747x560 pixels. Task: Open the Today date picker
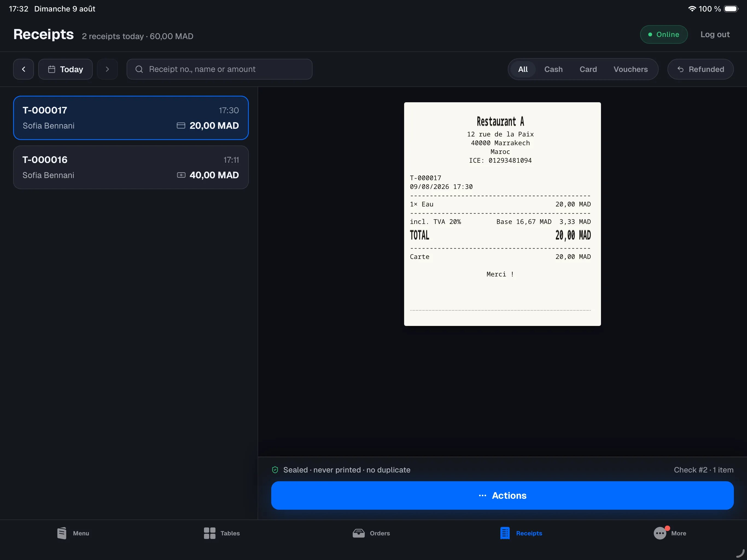click(66, 69)
